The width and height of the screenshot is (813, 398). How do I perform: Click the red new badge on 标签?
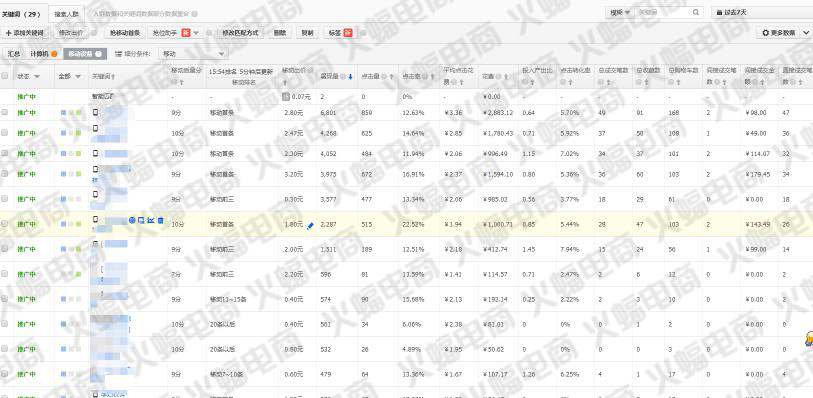click(x=348, y=33)
